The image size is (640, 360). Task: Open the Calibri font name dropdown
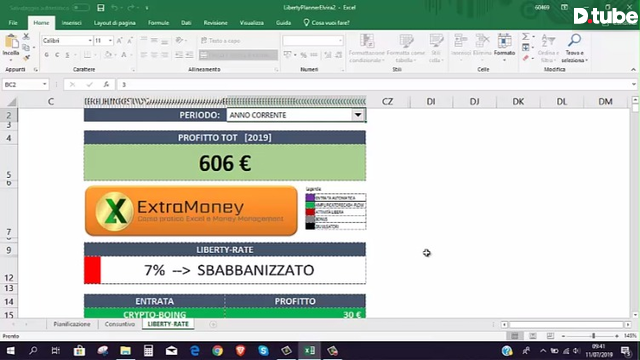(89, 40)
